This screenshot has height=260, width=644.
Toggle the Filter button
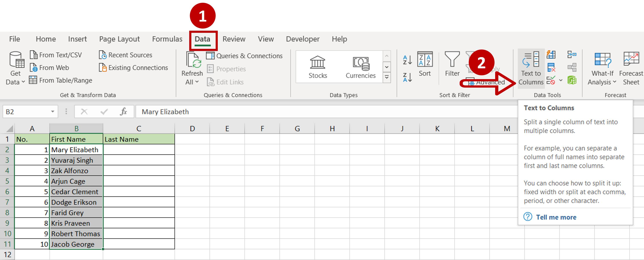tap(452, 64)
